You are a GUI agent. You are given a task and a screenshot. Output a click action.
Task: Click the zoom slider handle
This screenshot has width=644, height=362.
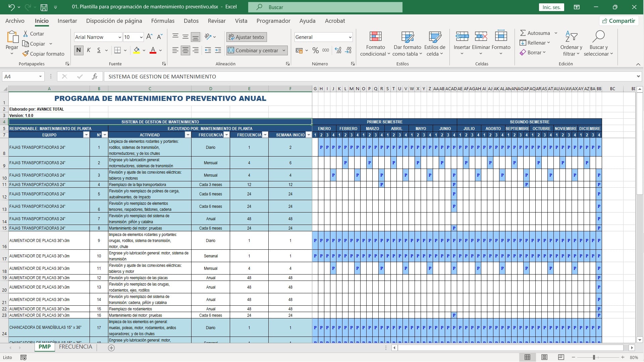coord(594,357)
